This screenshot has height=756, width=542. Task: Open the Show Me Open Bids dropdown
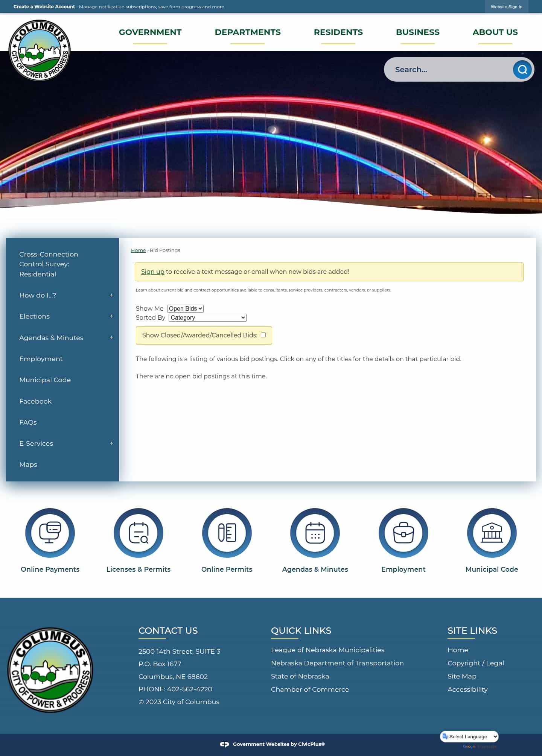(x=185, y=308)
